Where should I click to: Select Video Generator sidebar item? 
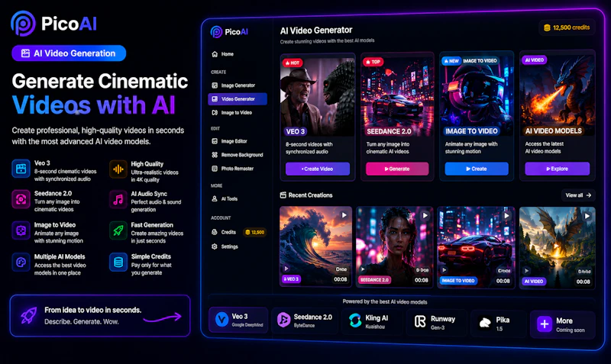coord(238,99)
